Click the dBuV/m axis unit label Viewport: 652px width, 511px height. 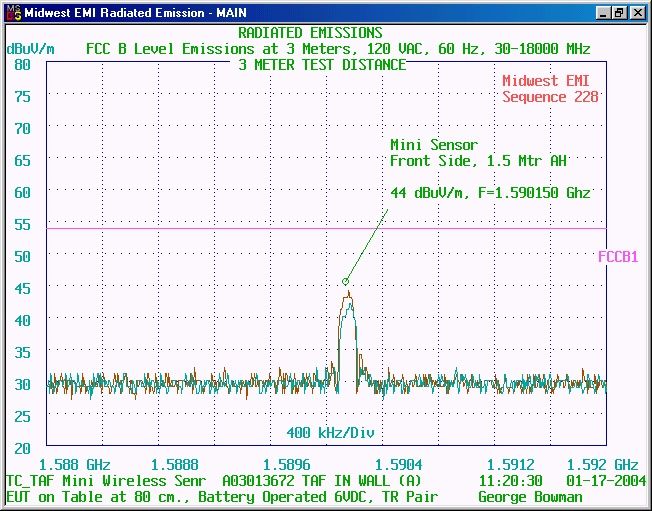click(x=30, y=49)
